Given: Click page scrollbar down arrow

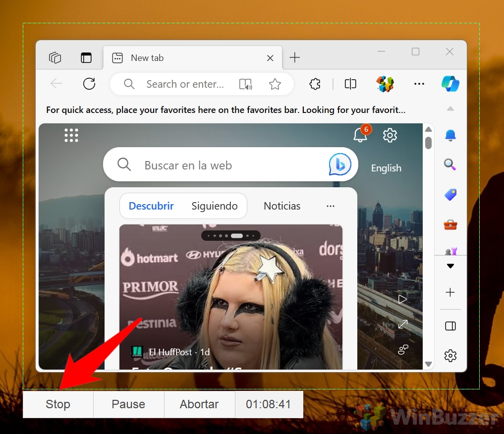Looking at the screenshot, I should coord(428,364).
